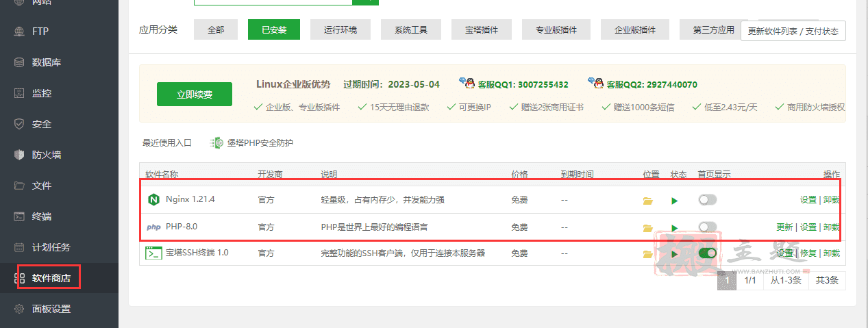
Task: Click 到期时间 column header
Action: 578,175
